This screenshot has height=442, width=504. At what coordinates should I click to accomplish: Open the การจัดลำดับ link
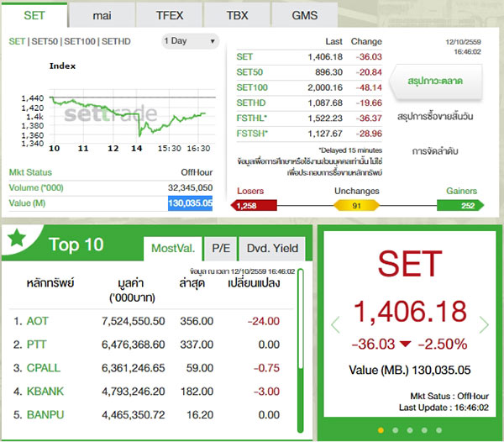click(435, 150)
